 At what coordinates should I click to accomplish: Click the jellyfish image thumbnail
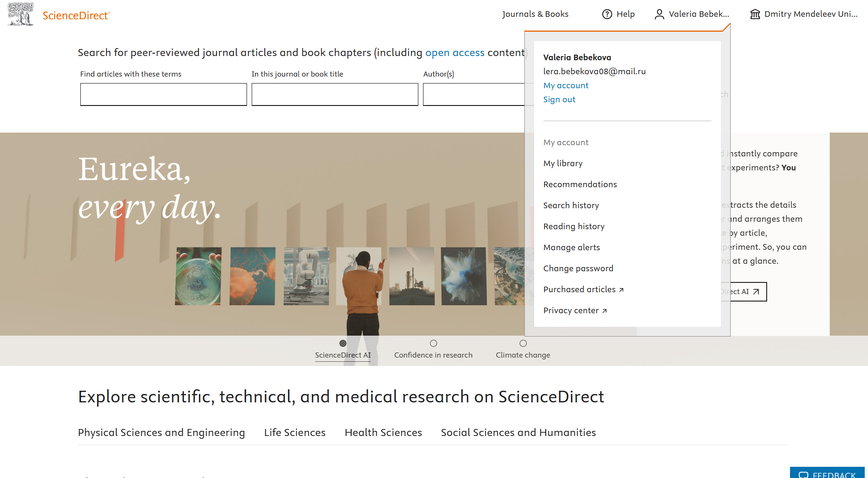click(252, 276)
